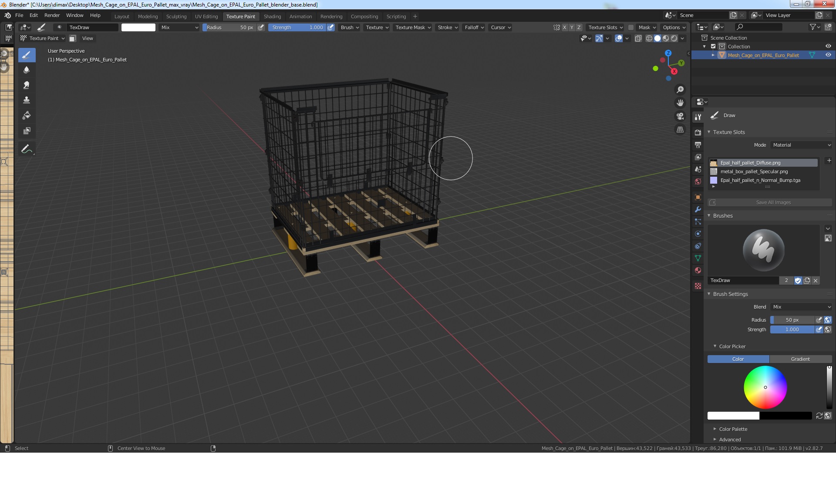The image size is (836, 504).
Task: Open the Cursor dropdown
Action: coord(500,27)
